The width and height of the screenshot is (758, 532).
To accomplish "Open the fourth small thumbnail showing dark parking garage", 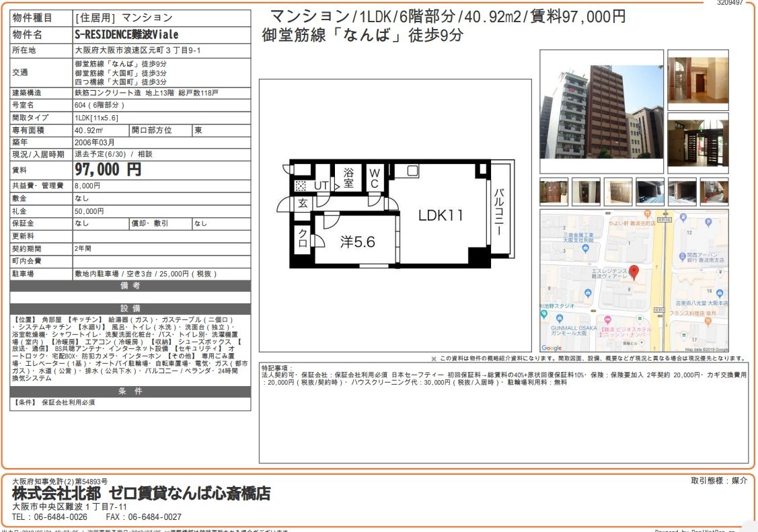I will (x=650, y=192).
